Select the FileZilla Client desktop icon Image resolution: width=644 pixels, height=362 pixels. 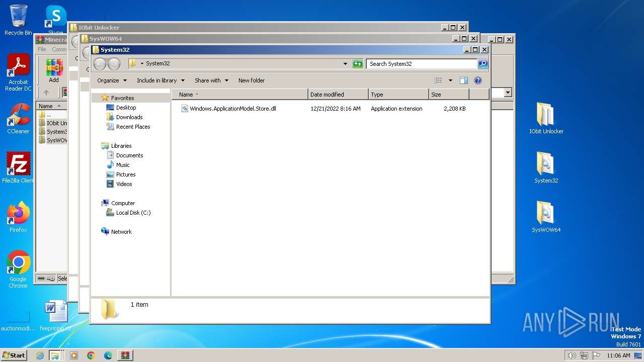click(18, 168)
